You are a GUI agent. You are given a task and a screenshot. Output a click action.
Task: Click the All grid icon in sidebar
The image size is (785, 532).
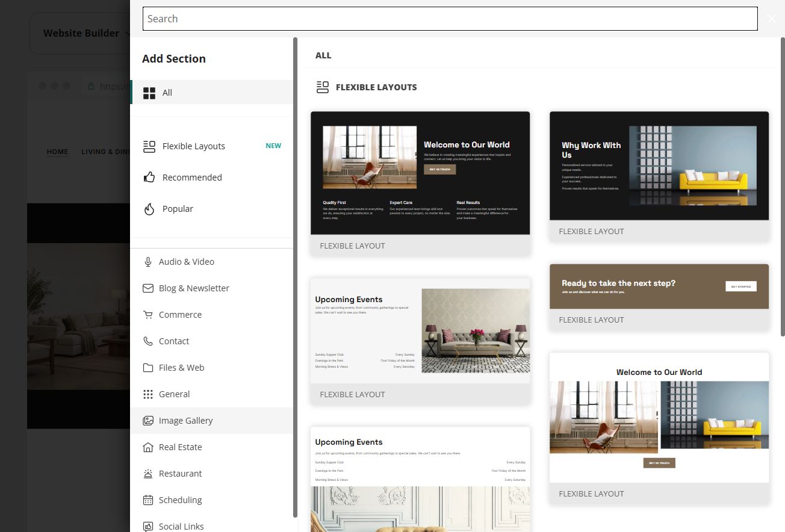(x=149, y=93)
